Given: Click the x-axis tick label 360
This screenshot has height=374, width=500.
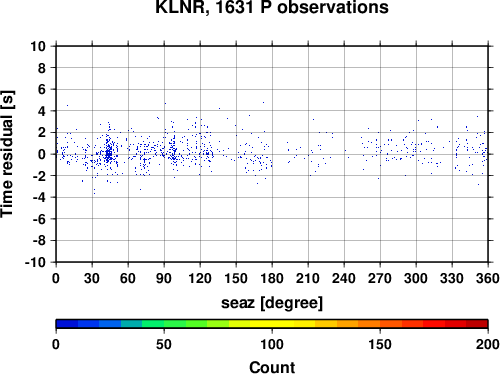Looking at the screenshot, I should [488, 278].
